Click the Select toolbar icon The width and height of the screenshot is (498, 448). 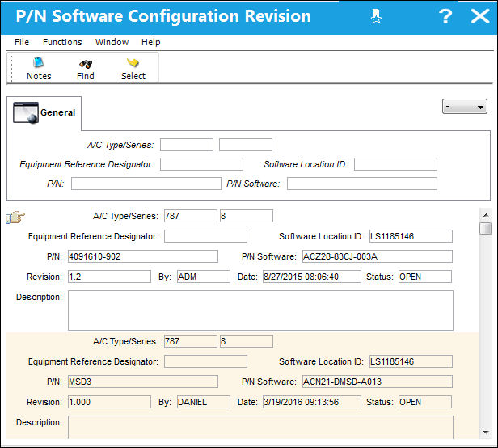133,62
